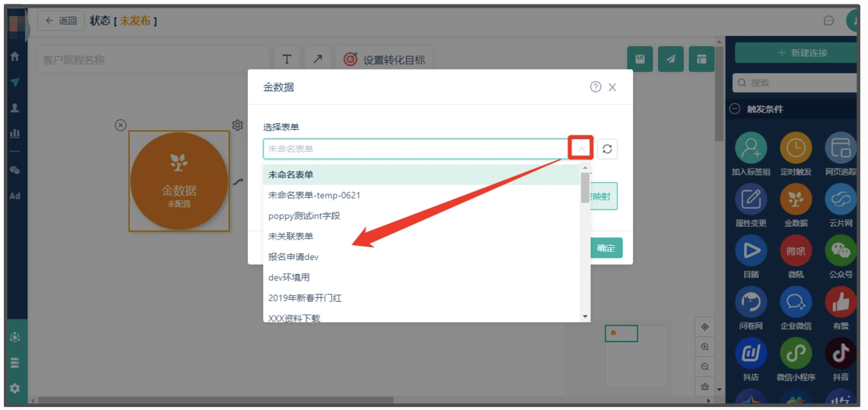Open contacts person icon in sidebar
868x410 pixels.
point(15,107)
